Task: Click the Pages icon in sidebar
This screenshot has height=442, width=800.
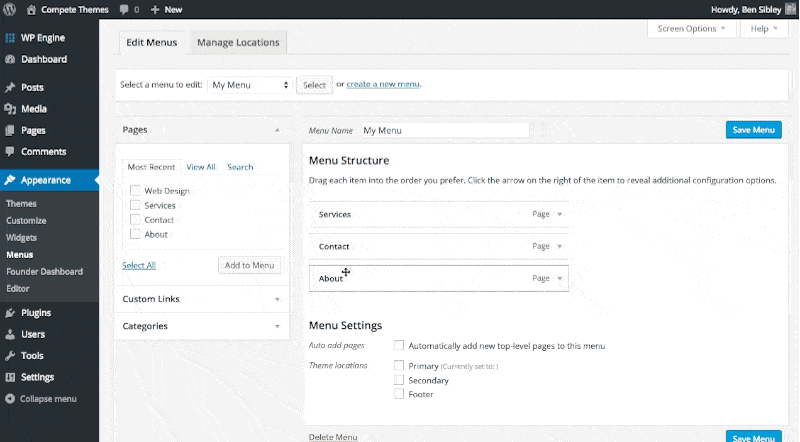Action: pos(10,131)
